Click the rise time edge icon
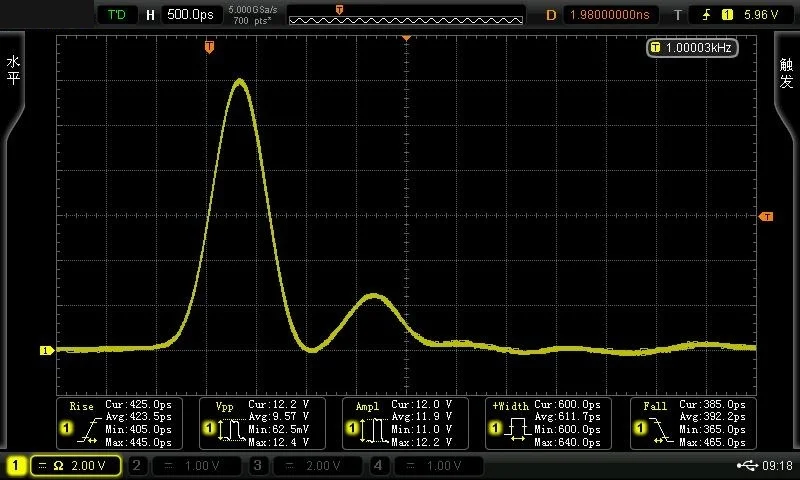 89,430
